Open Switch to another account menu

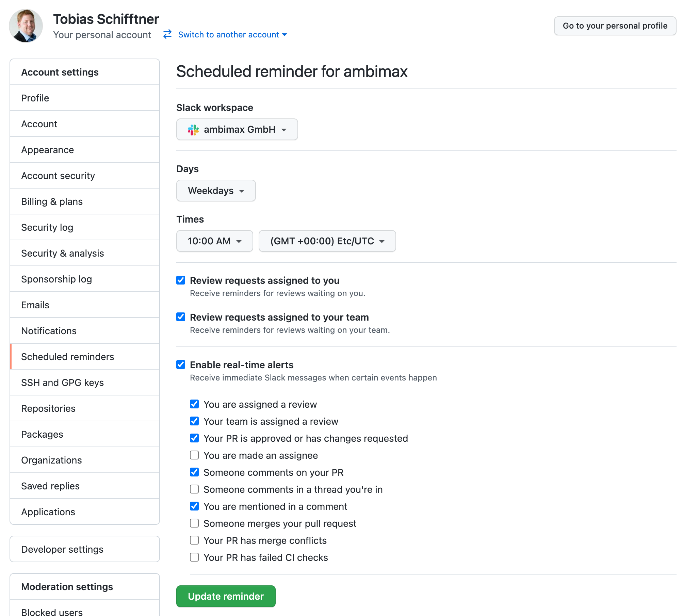click(232, 35)
